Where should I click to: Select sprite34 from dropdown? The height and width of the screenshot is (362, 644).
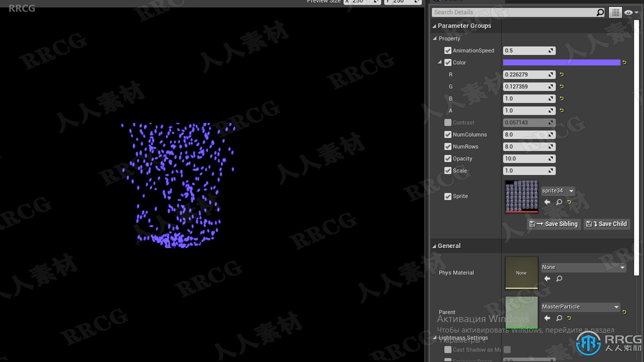click(x=558, y=190)
